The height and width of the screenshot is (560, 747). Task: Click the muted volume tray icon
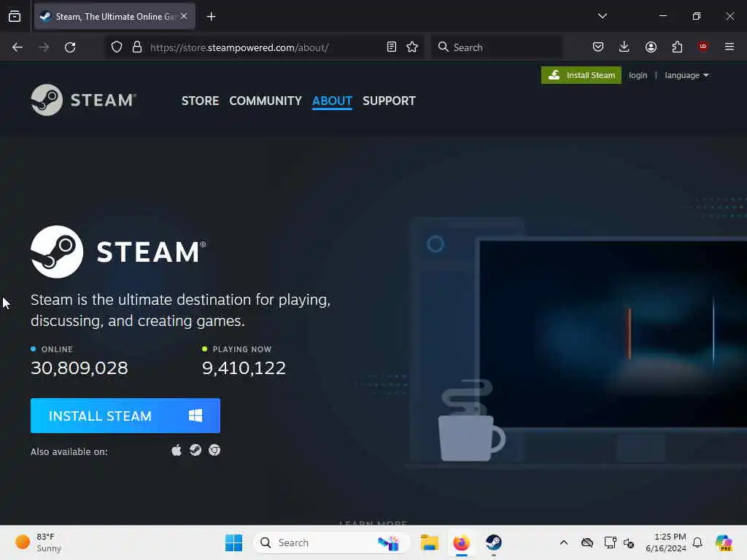tap(629, 542)
